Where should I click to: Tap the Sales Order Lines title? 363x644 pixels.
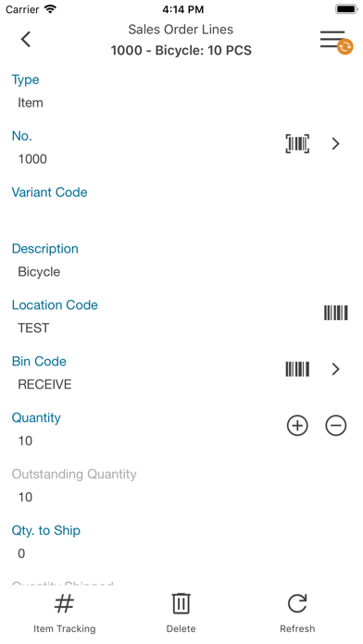(181, 30)
